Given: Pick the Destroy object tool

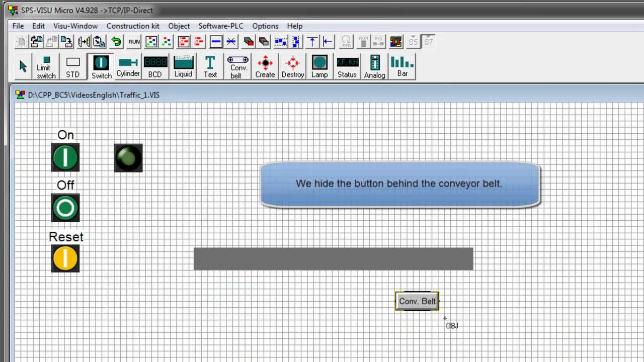Looking at the screenshot, I should point(293,67).
